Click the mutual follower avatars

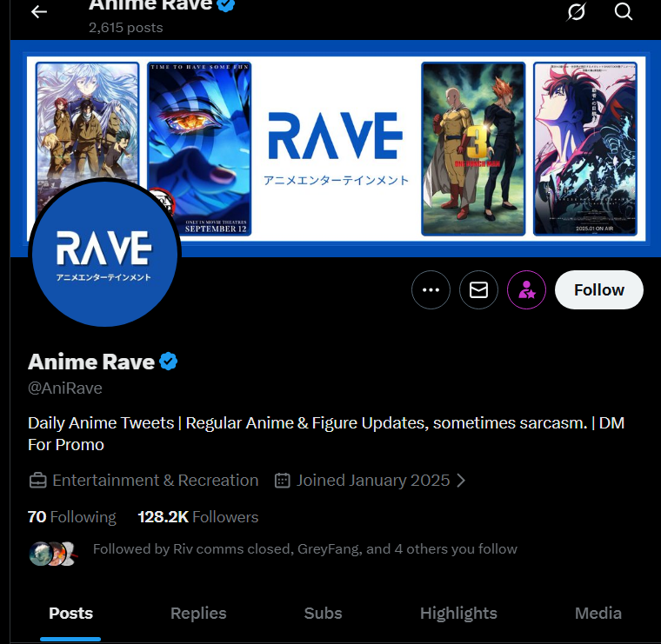point(54,554)
